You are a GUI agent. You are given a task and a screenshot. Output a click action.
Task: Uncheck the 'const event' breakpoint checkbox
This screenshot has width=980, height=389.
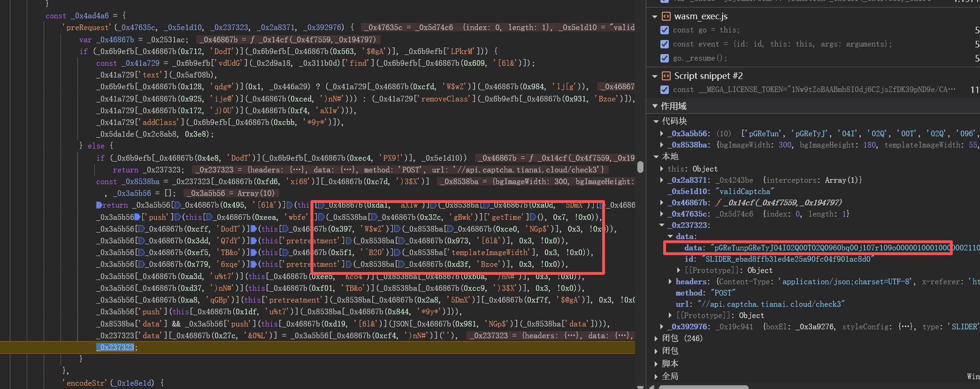665,44
